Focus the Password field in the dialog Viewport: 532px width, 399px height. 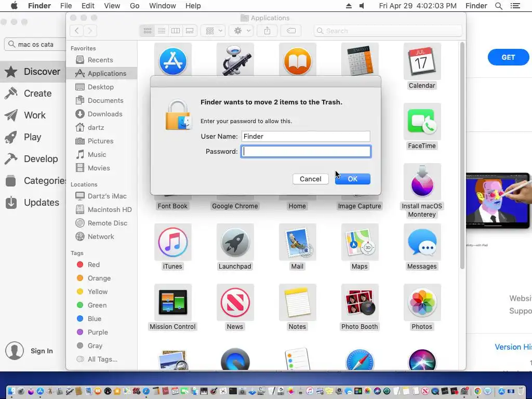[306, 151]
